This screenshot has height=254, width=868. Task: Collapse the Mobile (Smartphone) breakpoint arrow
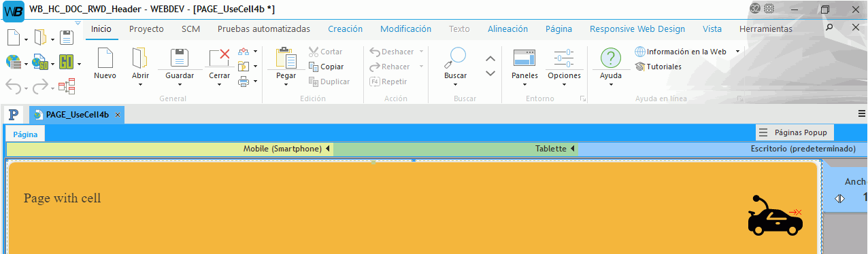(x=327, y=149)
